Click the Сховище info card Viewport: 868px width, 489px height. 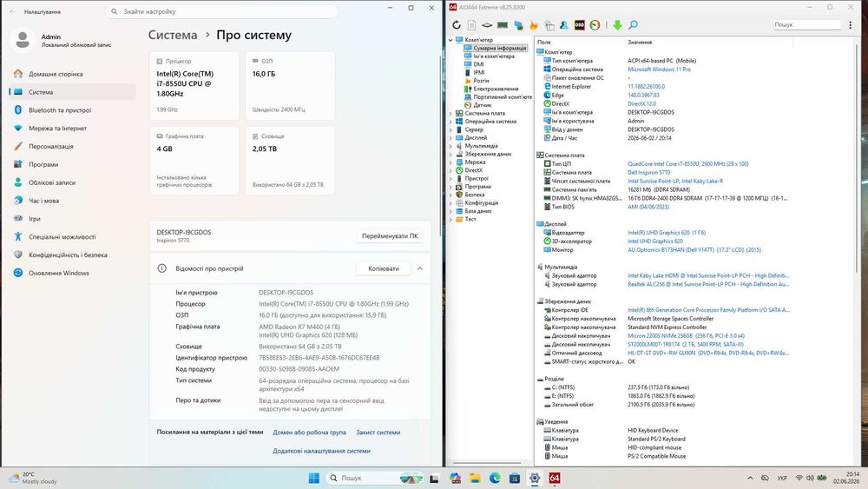coord(290,161)
